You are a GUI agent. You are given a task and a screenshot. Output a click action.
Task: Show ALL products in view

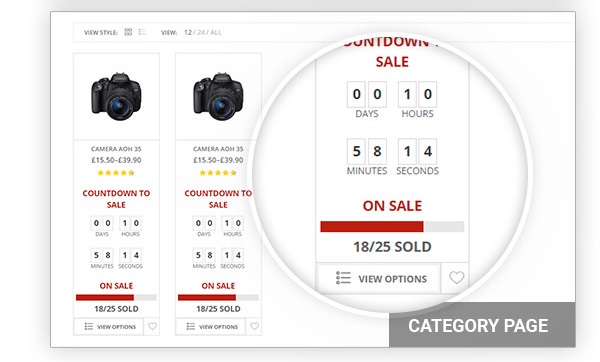click(216, 33)
